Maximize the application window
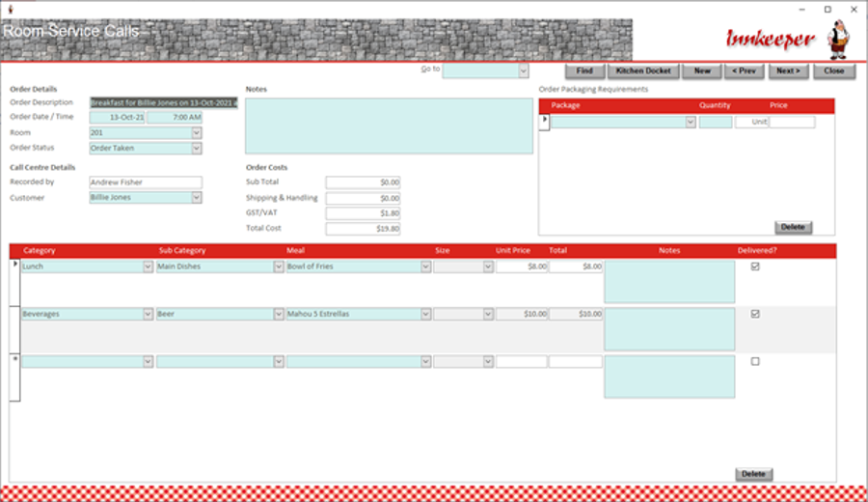868x502 pixels. point(827,9)
